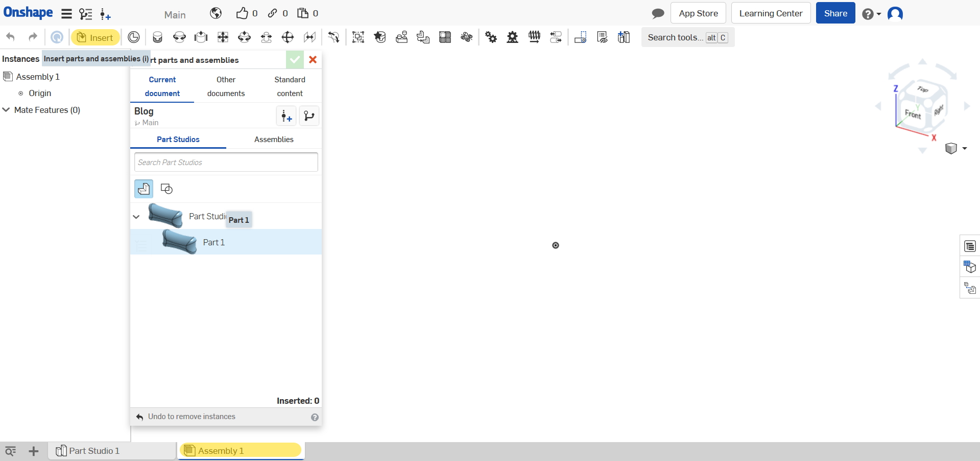
Task: Open the version graph branch icon
Action: tap(309, 117)
